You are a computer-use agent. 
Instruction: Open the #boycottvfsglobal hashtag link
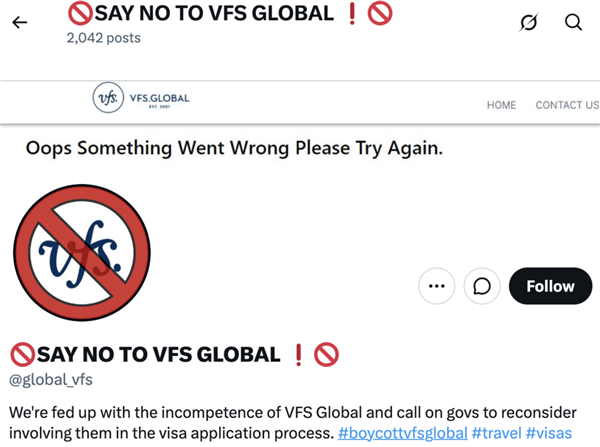tap(403, 433)
